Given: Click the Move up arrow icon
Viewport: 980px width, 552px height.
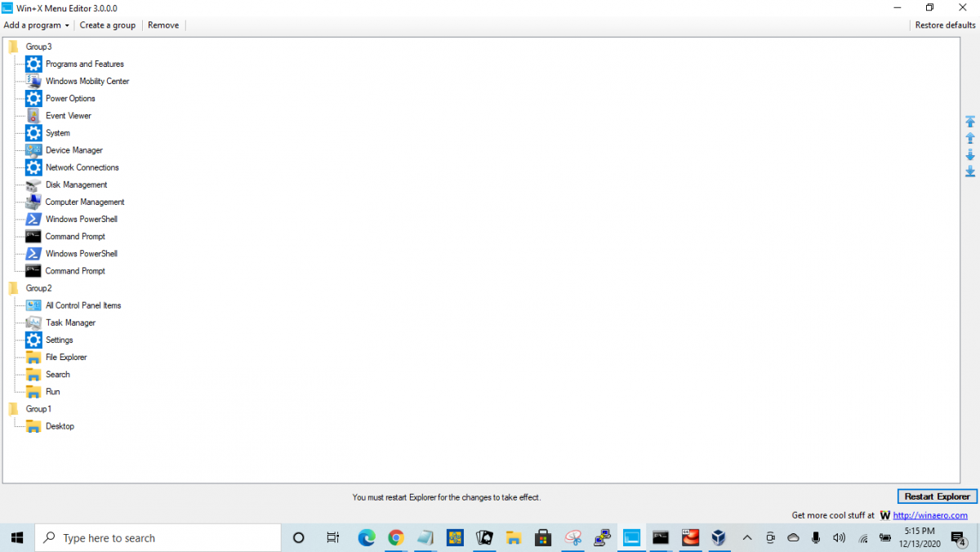Looking at the screenshot, I should (x=970, y=138).
